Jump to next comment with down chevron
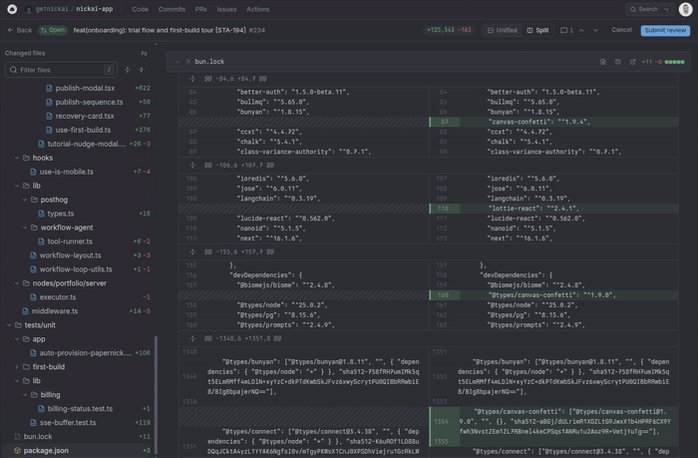 tap(595, 30)
